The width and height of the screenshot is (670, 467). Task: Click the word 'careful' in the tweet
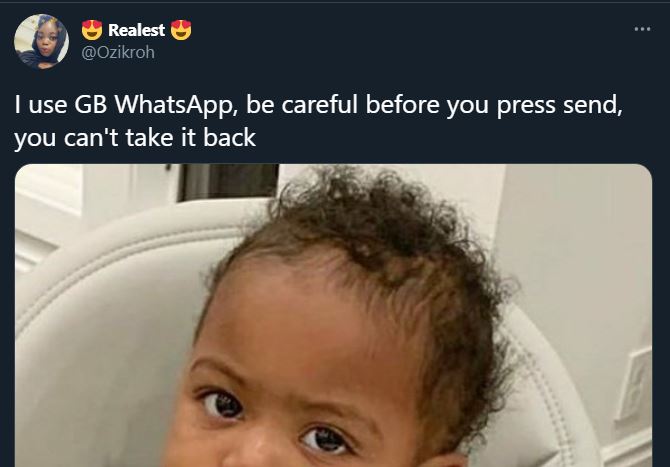(319, 104)
